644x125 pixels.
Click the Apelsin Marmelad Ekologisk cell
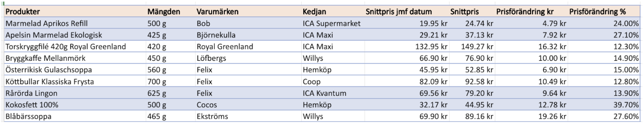(54, 35)
